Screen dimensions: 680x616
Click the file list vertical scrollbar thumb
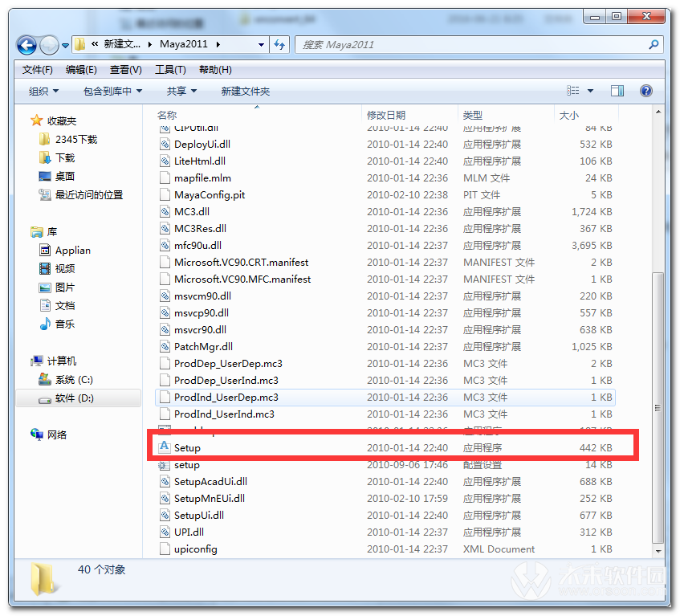point(658,408)
